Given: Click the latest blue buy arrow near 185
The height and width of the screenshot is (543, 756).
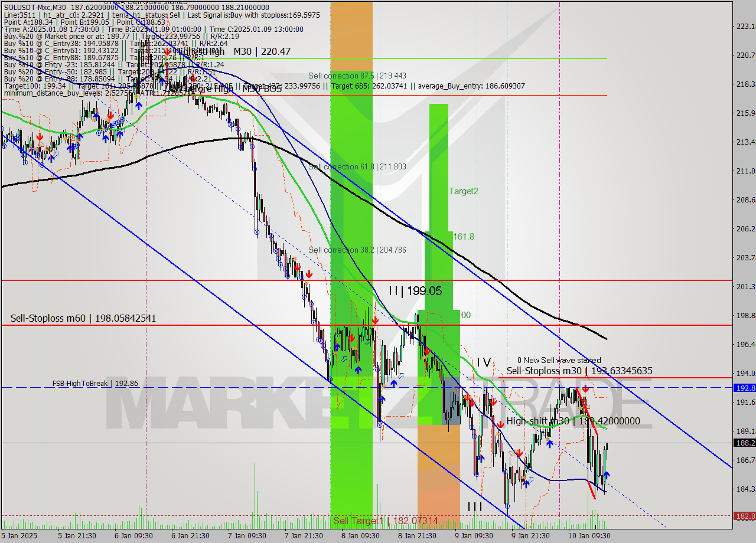Looking at the screenshot, I should (x=606, y=475).
